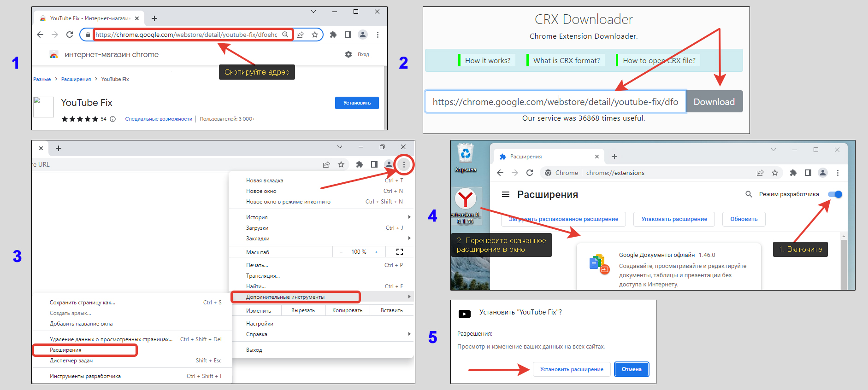Increase zoom with plus button
This screenshot has height=390, width=868.
pos(376,252)
